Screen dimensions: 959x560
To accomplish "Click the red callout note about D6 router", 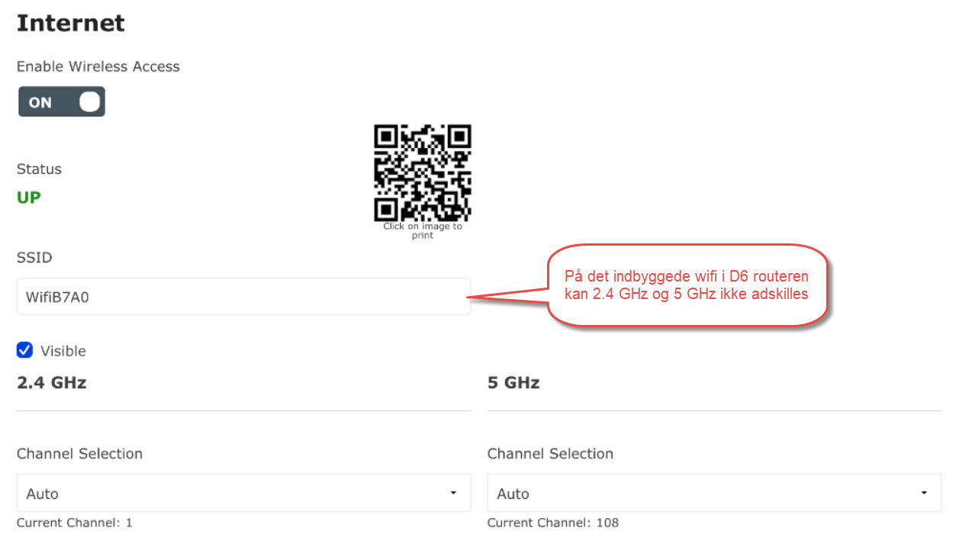I will (x=687, y=285).
